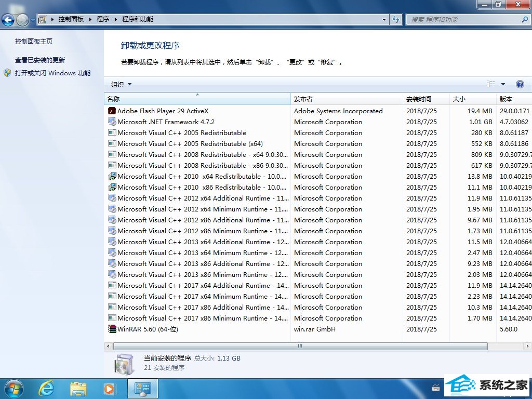Image resolution: width=532 pixels, height=399 pixels.
Task: Expand the address bar history dropdown
Action: click(384, 19)
